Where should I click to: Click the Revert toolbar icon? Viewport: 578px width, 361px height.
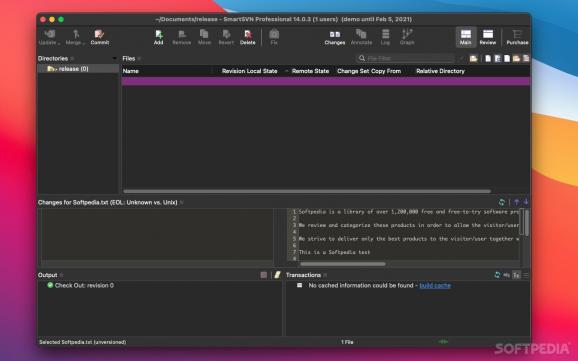click(226, 37)
